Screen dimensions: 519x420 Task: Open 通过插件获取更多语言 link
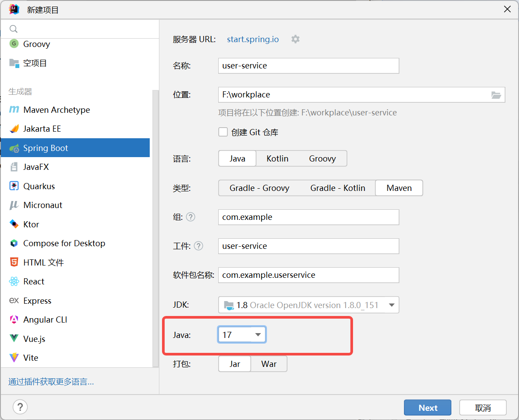[51, 382]
